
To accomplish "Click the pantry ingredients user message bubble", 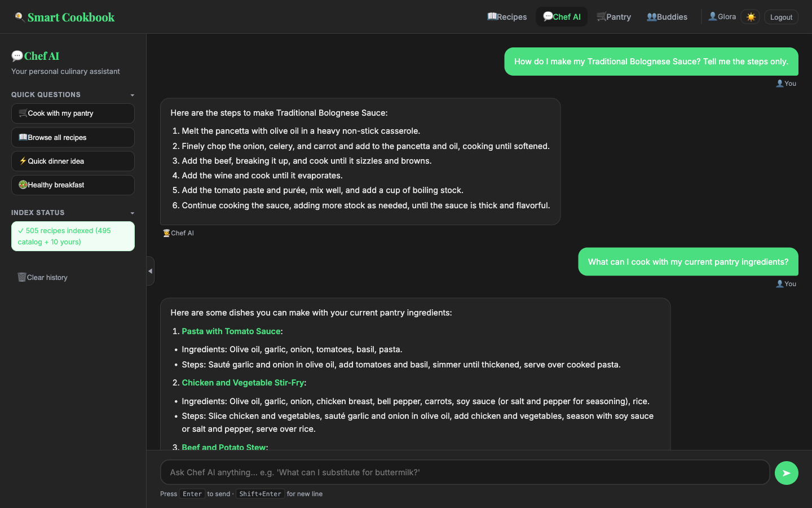I will pos(688,262).
